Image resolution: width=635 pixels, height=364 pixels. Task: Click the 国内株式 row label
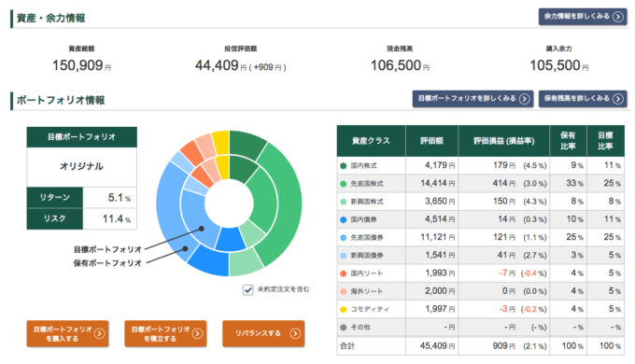(363, 165)
